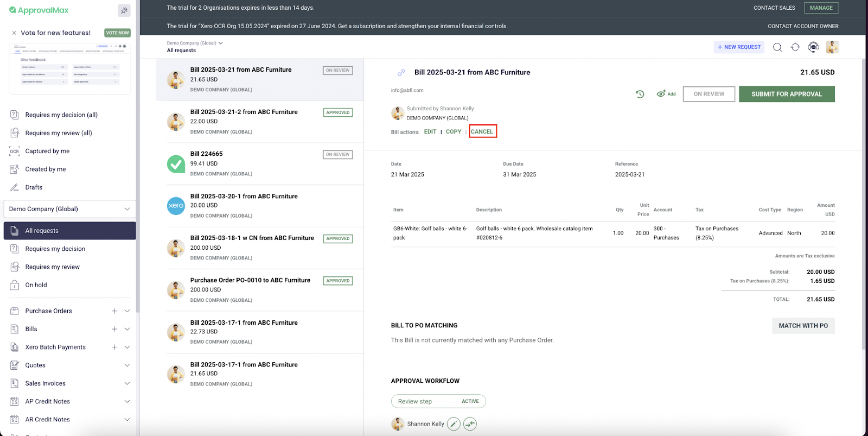Click the Review step ACTIVE pill
Image resolution: width=868 pixels, height=436 pixels.
(x=438, y=401)
